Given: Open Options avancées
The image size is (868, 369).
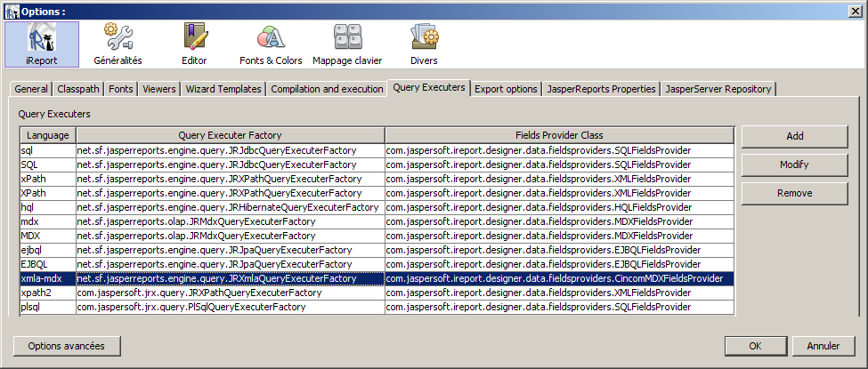Looking at the screenshot, I should tap(67, 346).
